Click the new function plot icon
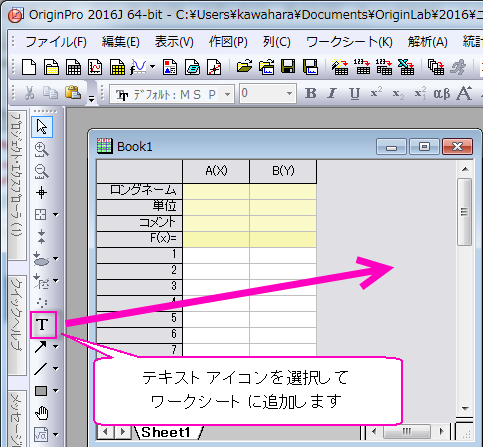483x447 pixels. coord(138,67)
